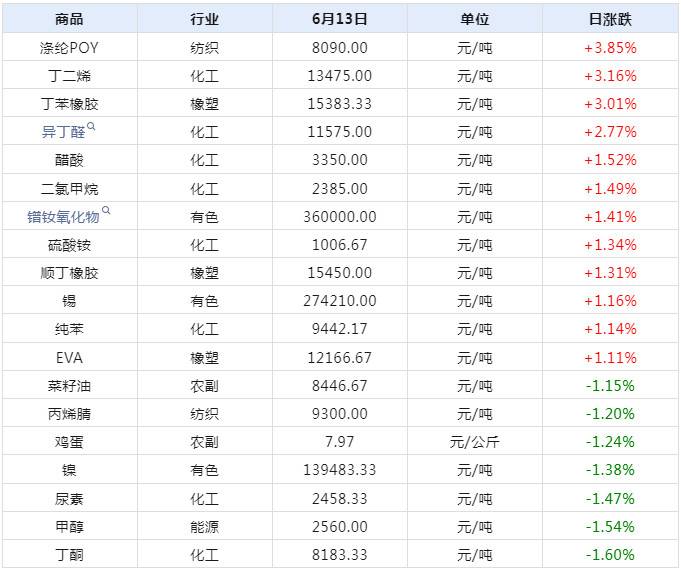The image size is (681, 570).
Task: Select the 锡 commodity name
Action: (x=70, y=301)
